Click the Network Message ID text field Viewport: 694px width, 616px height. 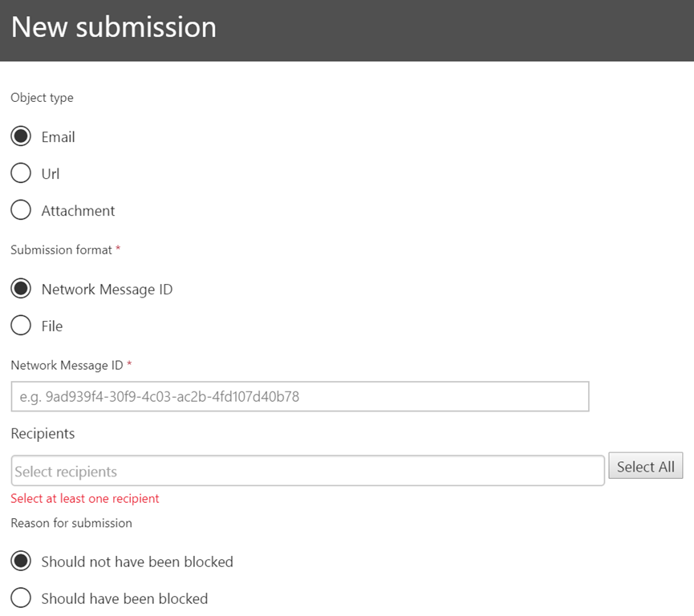click(x=300, y=396)
